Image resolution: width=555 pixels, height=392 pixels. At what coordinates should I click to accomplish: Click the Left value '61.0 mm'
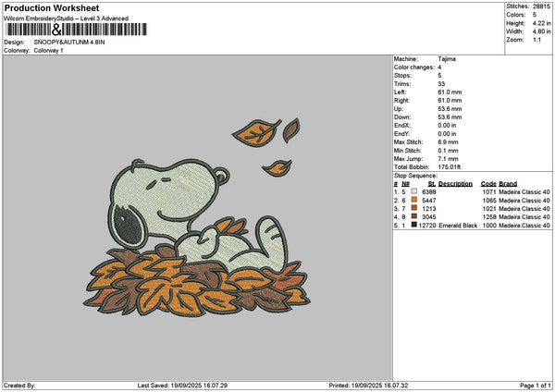(x=450, y=92)
